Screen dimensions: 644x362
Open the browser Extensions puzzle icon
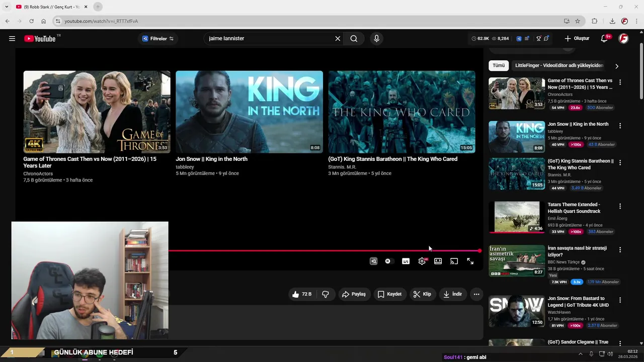[x=594, y=21]
